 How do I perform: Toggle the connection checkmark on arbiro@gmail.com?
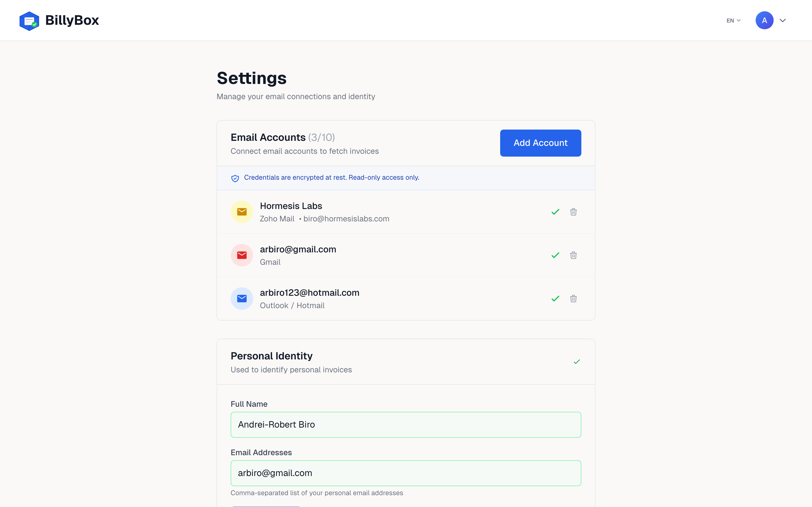[x=555, y=255]
